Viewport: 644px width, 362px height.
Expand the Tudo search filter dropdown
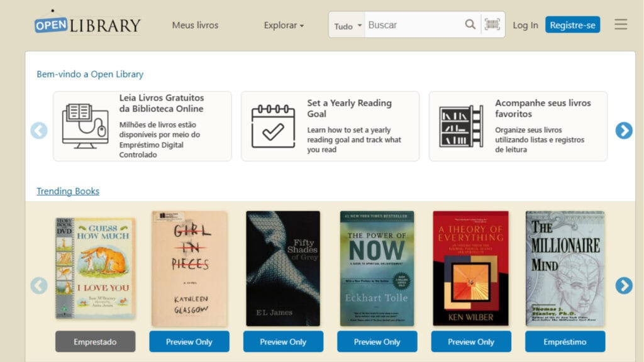(347, 26)
